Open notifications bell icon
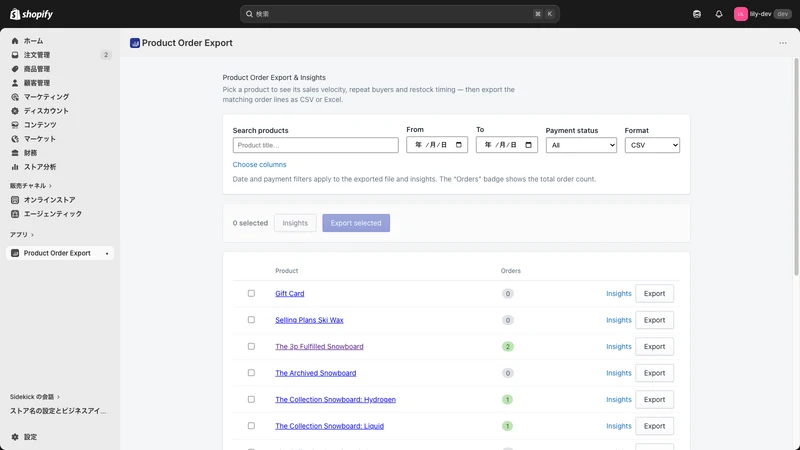This screenshot has height=450, width=800. [x=719, y=14]
